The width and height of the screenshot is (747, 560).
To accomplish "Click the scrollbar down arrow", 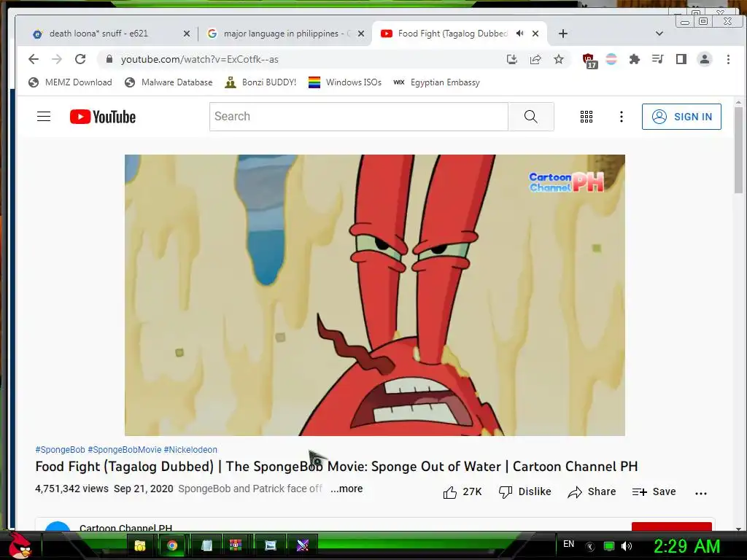I will tap(738, 529).
